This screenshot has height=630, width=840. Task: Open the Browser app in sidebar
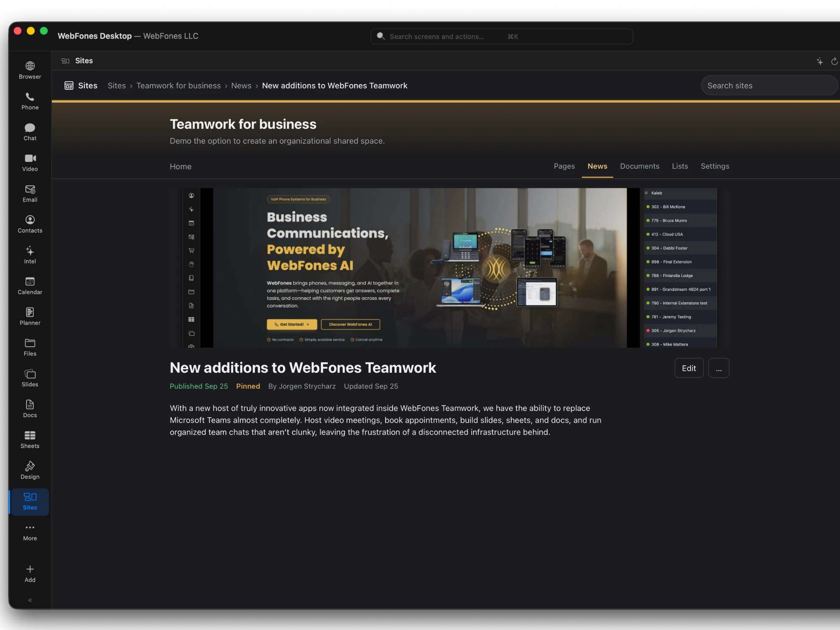30,70
